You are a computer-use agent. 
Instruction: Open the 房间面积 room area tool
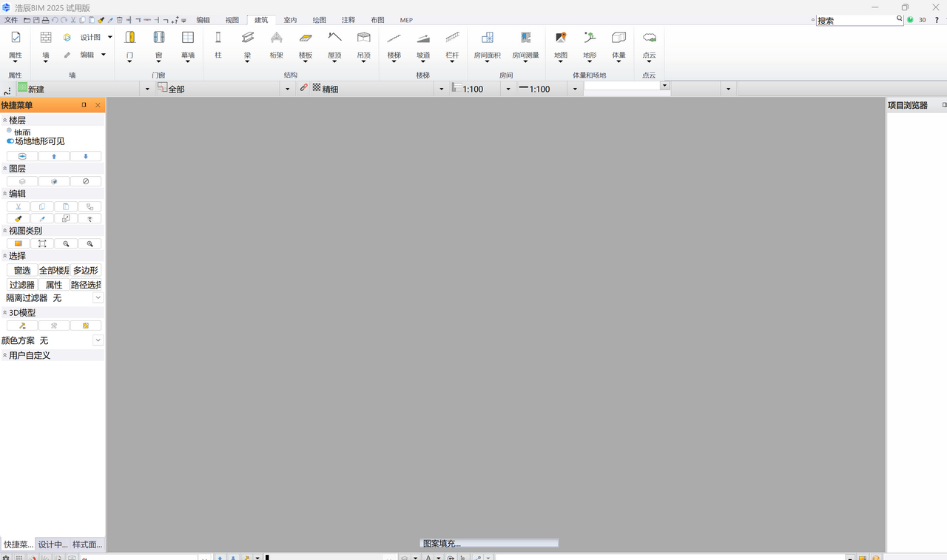[x=487, y=38]
